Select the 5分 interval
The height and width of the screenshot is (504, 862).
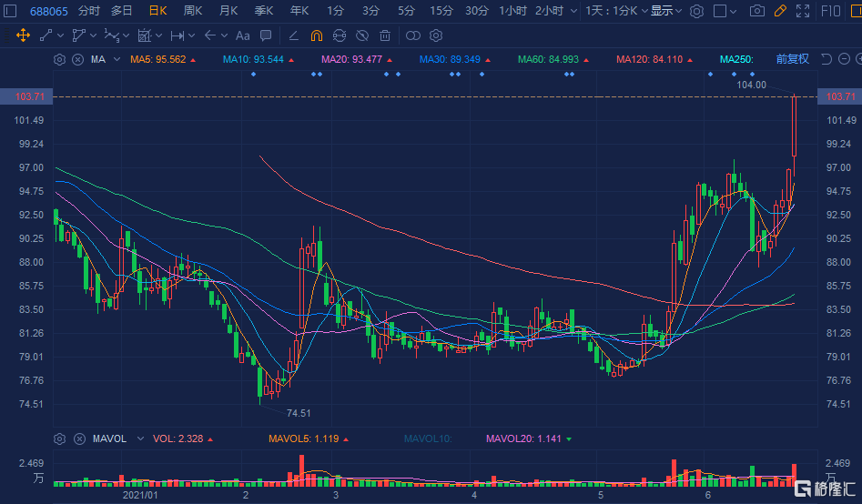pyautogui.click(x=406, y=11)
